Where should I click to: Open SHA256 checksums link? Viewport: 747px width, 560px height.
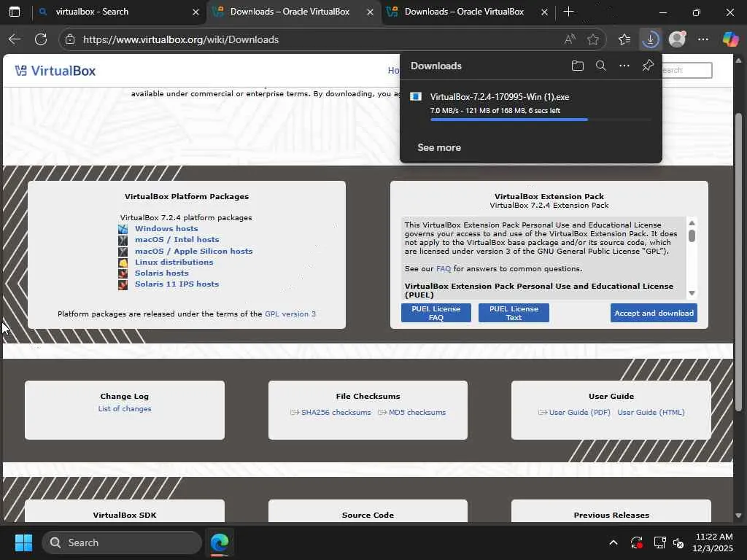[336, 413]
